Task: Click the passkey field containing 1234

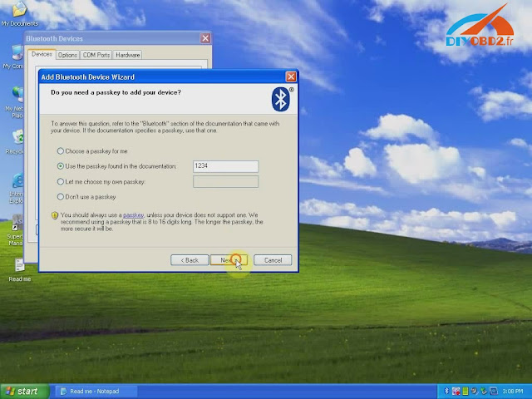Action: pyautogui.click(x=225, y=166)
